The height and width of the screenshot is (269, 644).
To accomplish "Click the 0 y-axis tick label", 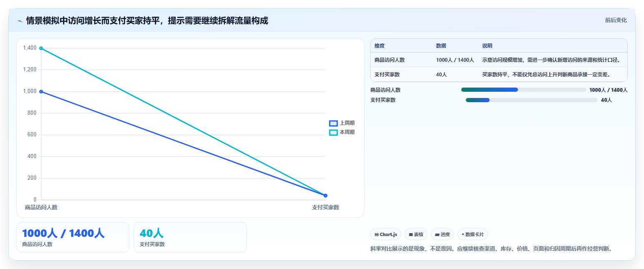I will click(x=35, y=200).
